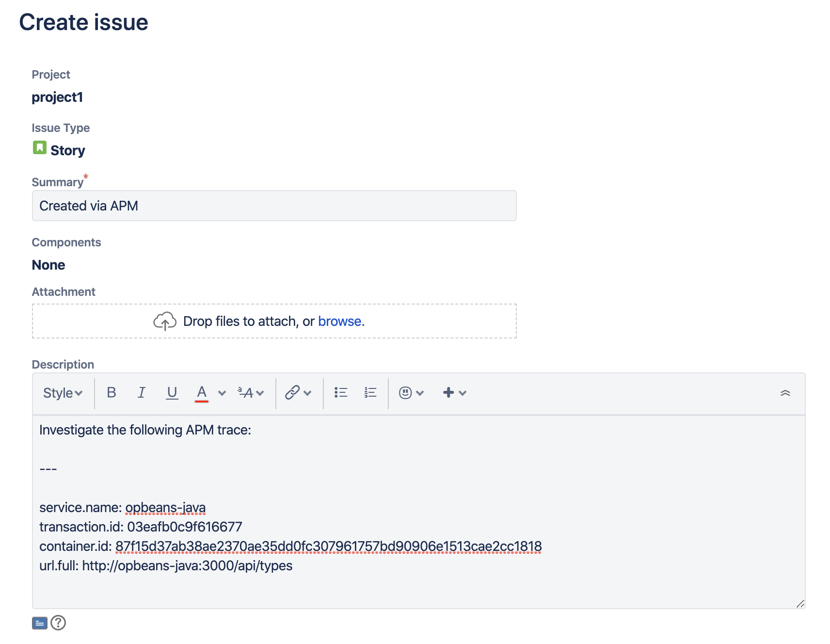The width and height of the screenshot is (830, 644).
Task: Switch editor to plain text mode
Action: coord(39,623)
